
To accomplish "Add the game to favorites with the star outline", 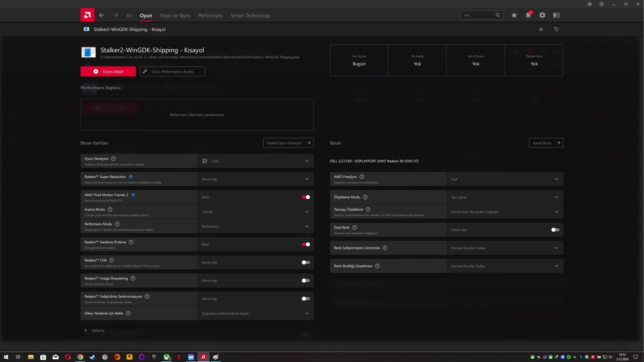I will click(x=541, y=29).
